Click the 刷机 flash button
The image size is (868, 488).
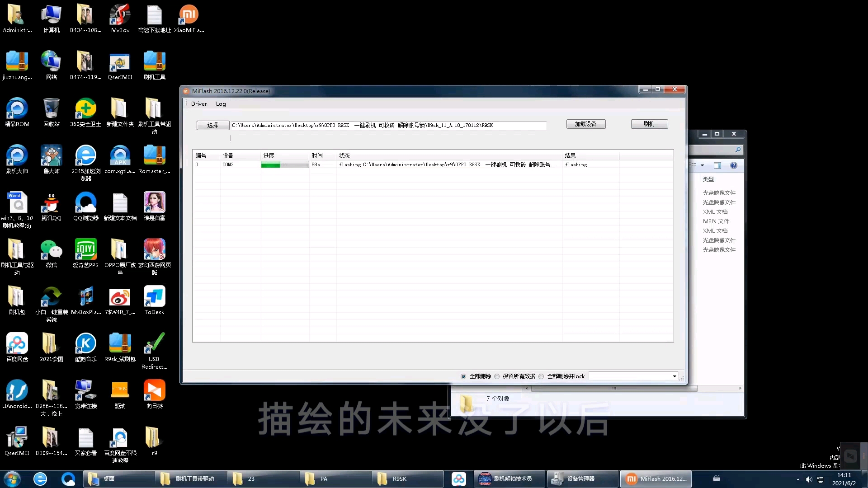pyautogui.click(x=649, y=124)
